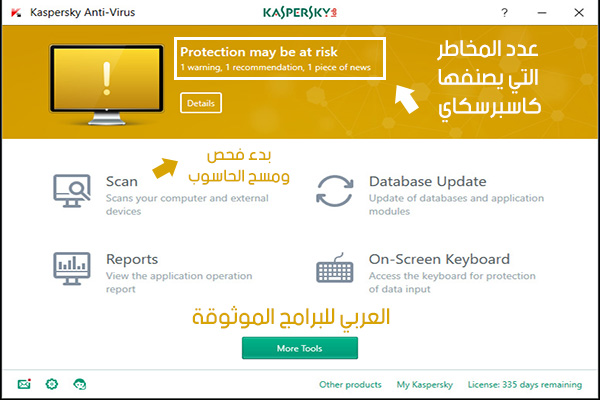Open the My Kaspersky link
The height and width of the screenshot is (400, 600).
point(424,385)
